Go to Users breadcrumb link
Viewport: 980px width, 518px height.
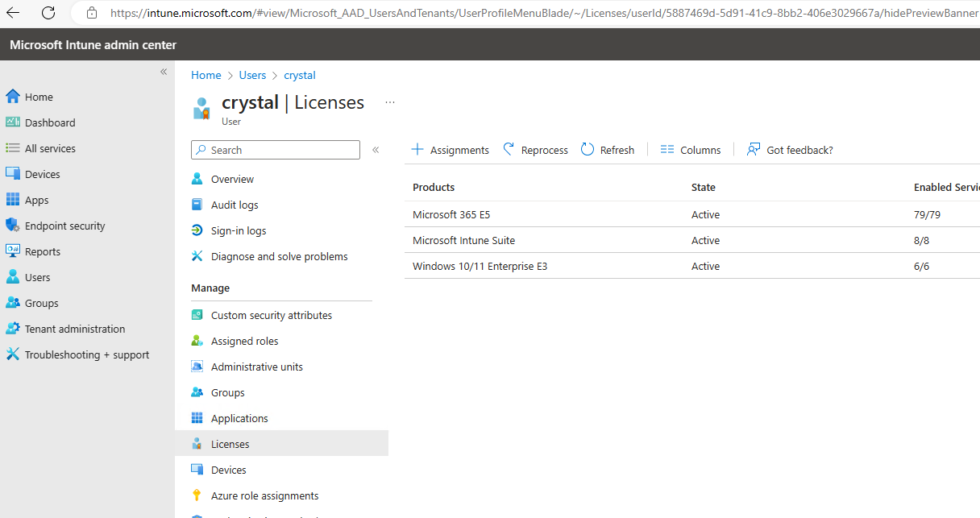pyautogui.click(x=252, y=75)
